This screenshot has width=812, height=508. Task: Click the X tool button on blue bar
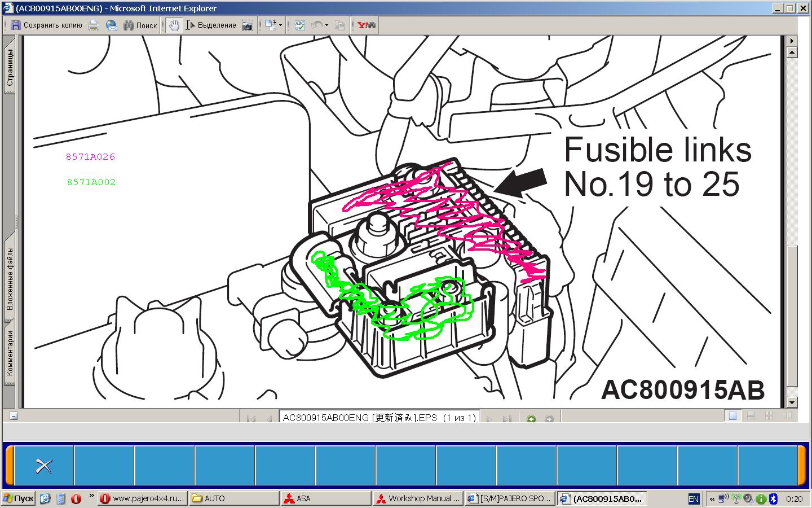(x=44, y=466)
